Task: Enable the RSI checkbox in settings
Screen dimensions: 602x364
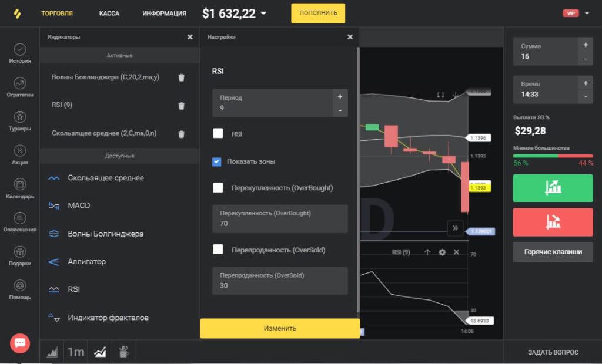Action: (x=218, y=134)
